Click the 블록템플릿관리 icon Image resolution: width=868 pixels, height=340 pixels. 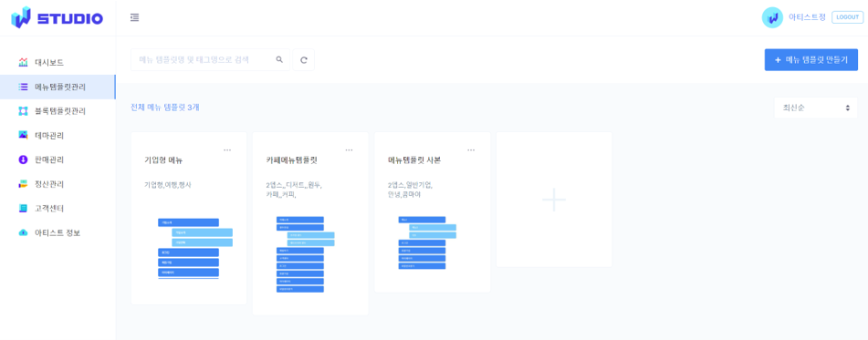[x=23, y=111]
